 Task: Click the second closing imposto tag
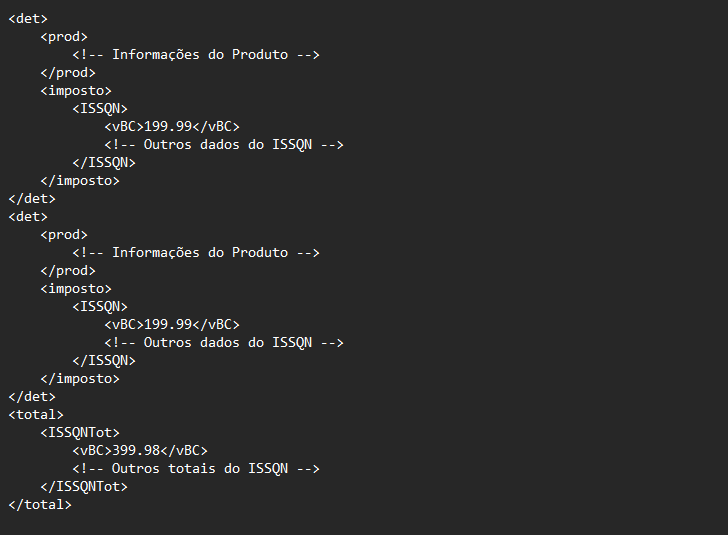pos(80,378)
